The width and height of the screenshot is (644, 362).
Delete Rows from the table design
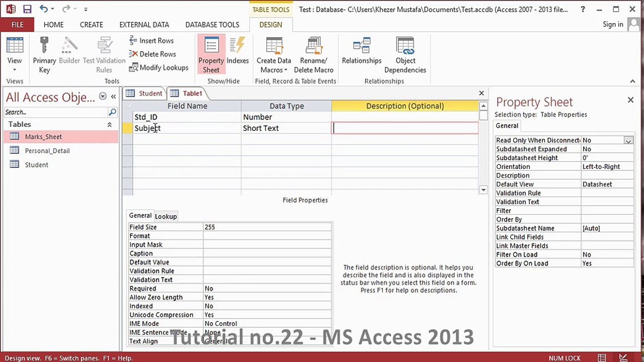point(152,54)
